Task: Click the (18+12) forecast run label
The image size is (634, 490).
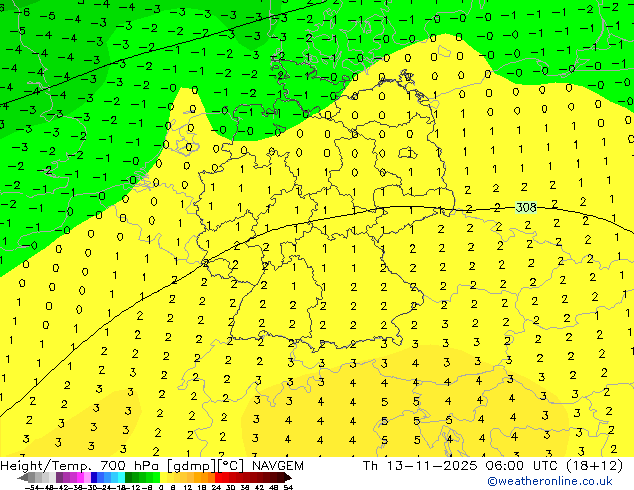Action: point(594,466)
